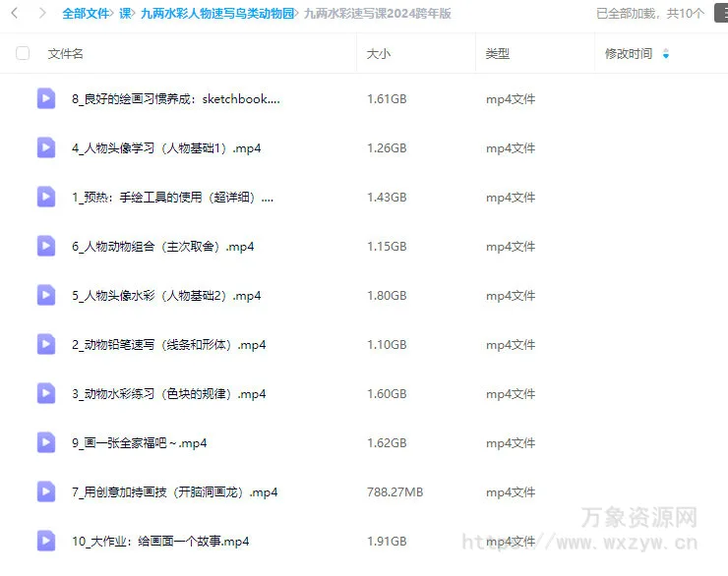
Task: Navigate to 九两水彩人物速写鸟类动物园 breadcrumb
Action: click(x=217, y=14)
